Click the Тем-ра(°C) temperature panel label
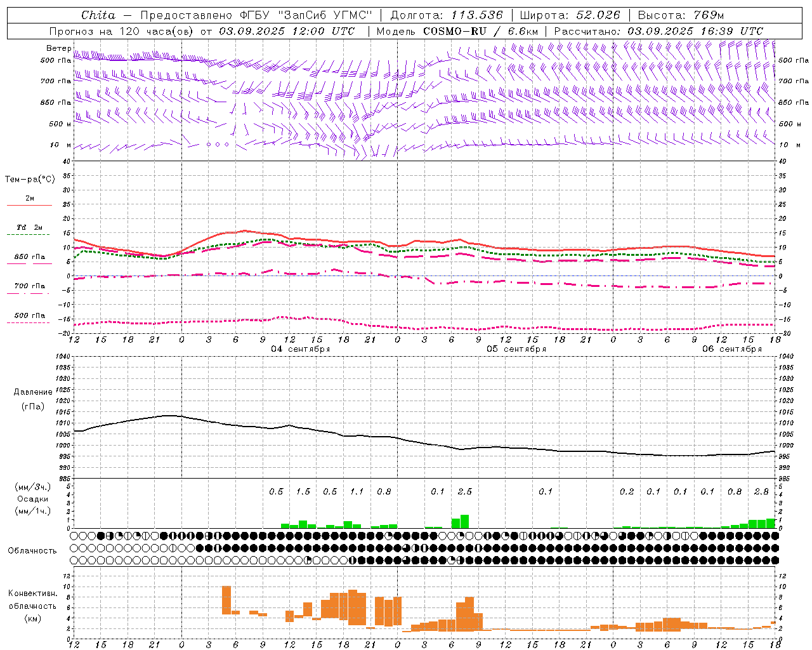Screen dimensions: 812x650 pyautogui.click(x=30, y=180)
